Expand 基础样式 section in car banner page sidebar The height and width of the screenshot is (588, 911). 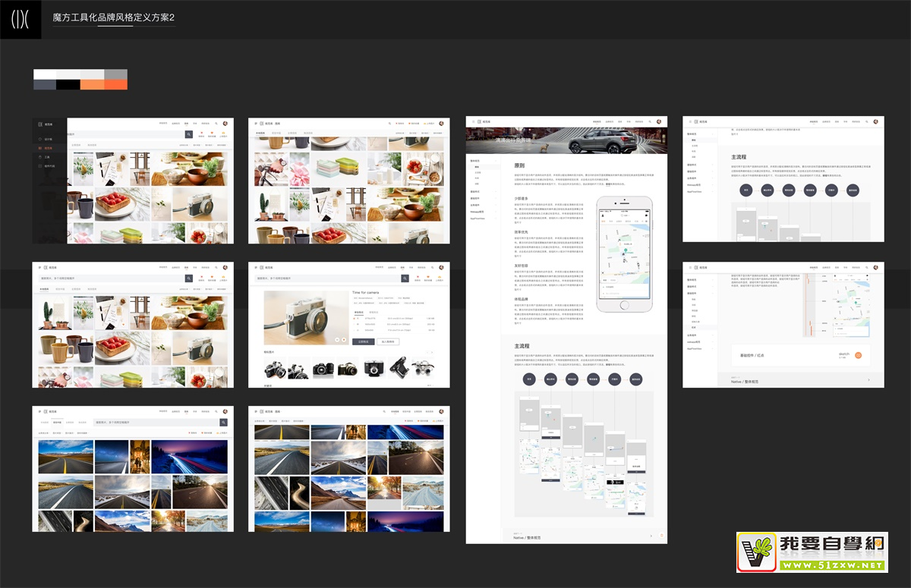[476, 192]
